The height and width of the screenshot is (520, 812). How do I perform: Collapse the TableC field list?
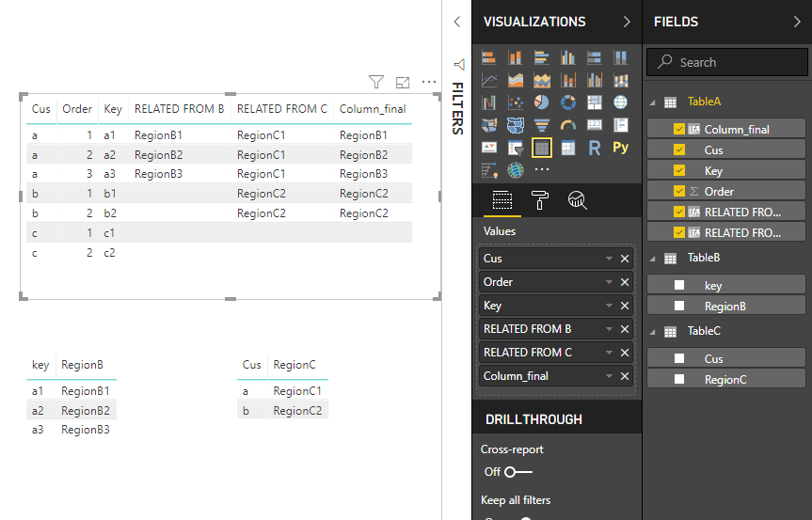652,332
